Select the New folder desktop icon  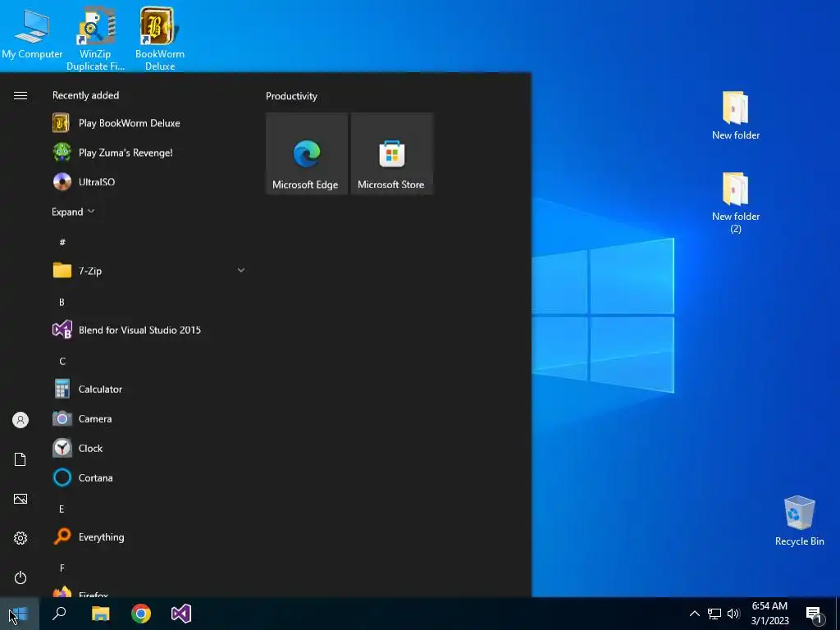tap(736, 116)
